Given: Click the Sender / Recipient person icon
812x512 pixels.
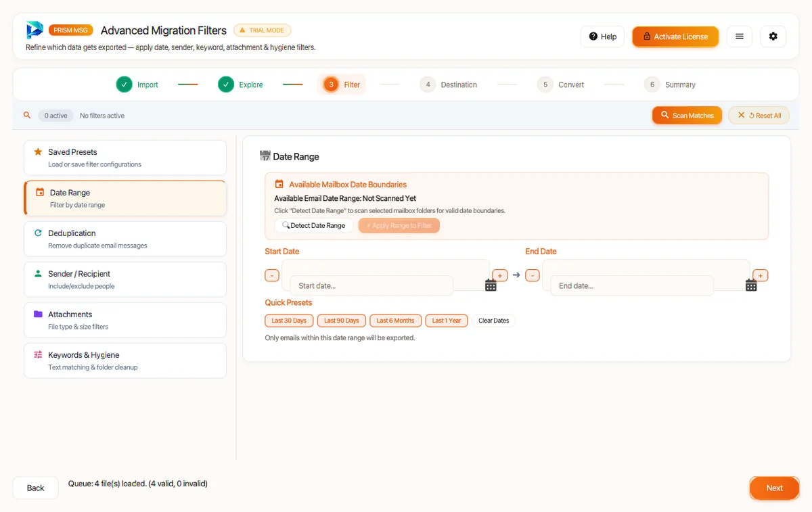Looking at the screenshot, I should [38, 274].
